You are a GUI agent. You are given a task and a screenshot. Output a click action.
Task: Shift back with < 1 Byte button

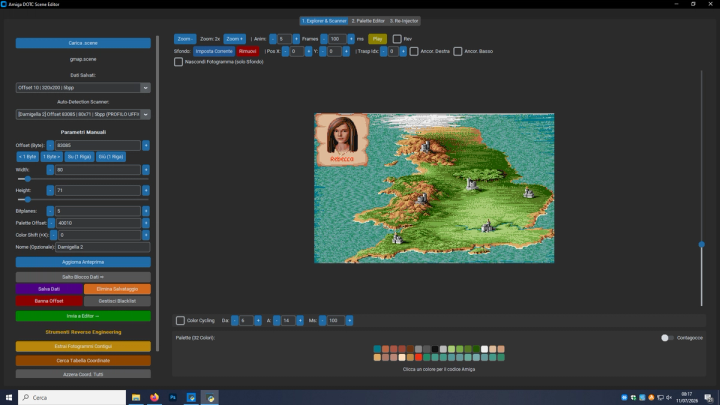click(x=28, y=157)
